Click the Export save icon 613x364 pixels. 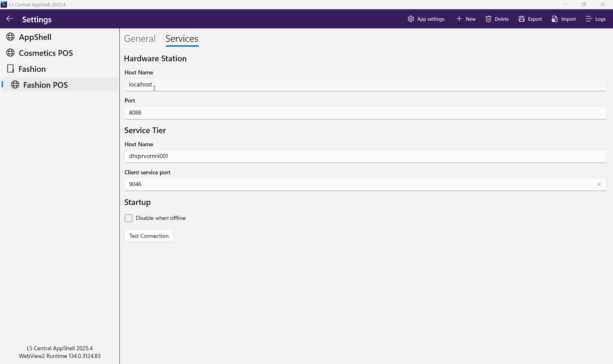pos(522,19)
